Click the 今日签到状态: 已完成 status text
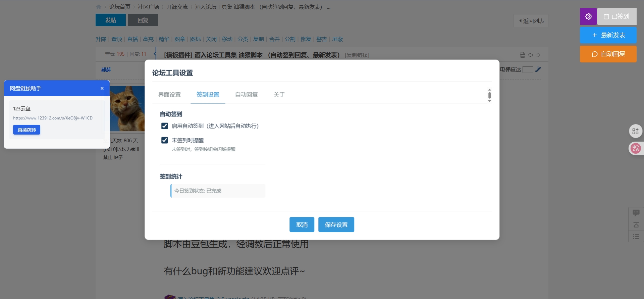 [198, 191]
